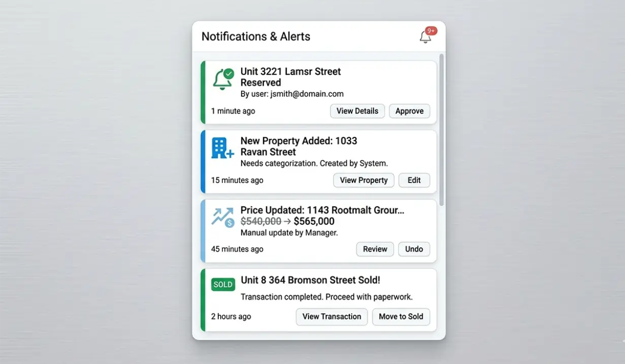
Task: Click the truncated Rootmalt notification title
Action: [321, 210]
